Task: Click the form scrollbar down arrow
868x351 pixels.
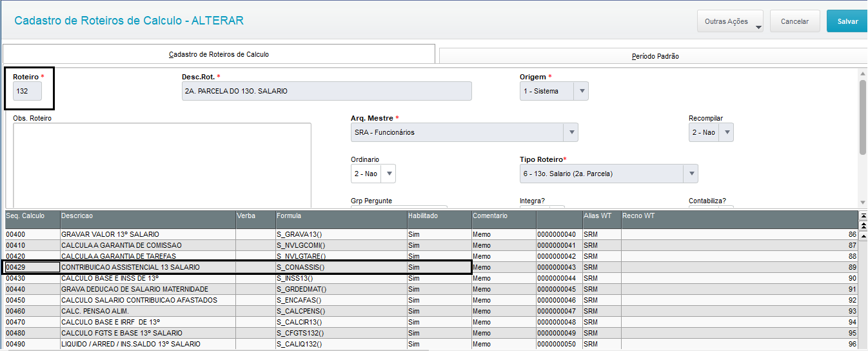Action: pos(863,202)
